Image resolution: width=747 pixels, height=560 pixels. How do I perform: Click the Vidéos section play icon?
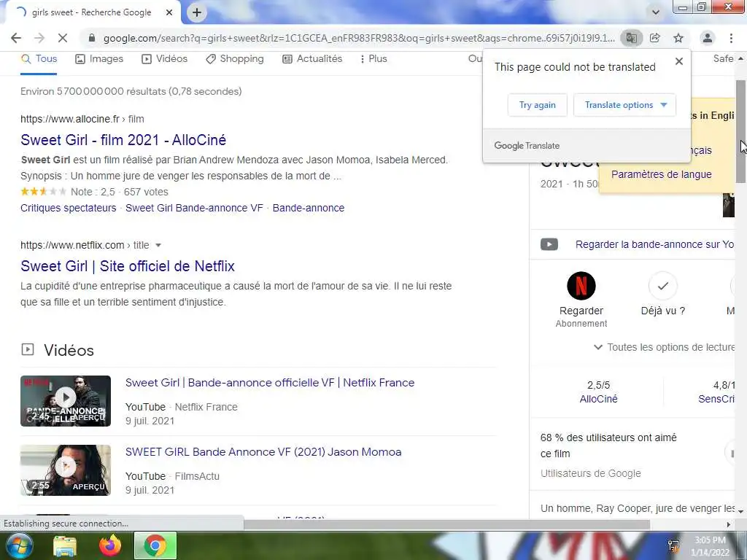pyautogui.click(x=28, y=350)
